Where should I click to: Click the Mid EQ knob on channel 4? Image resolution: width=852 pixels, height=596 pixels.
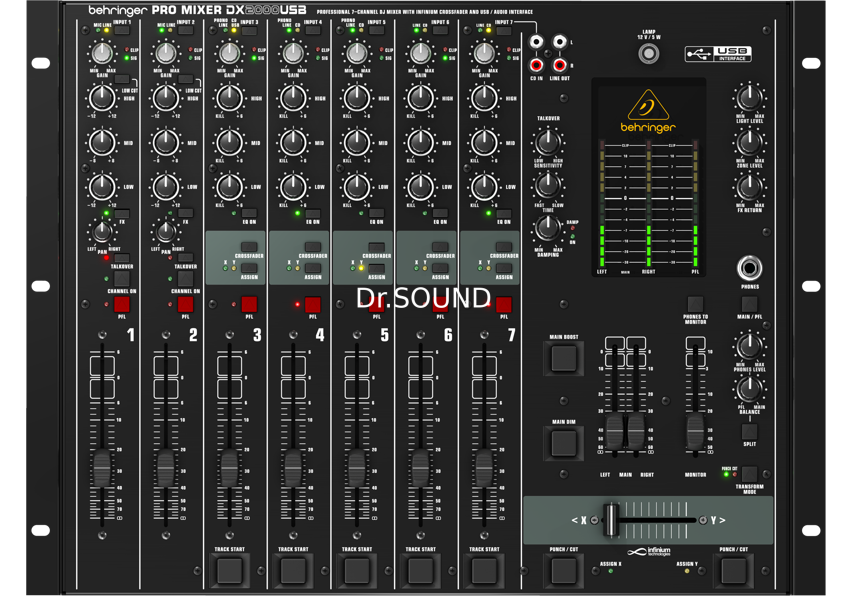[x=293, y=143]
